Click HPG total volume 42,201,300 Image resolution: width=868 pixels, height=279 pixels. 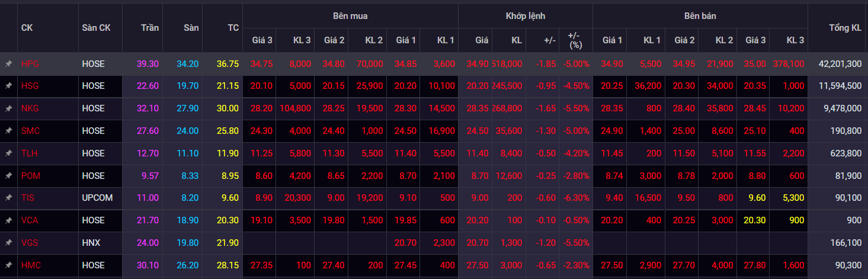pyautogui.click(x=840, y=63)
